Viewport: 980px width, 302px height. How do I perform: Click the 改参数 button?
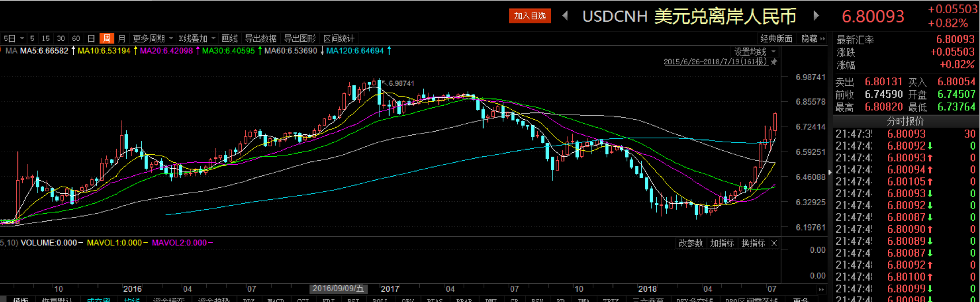tap(691, 243)
